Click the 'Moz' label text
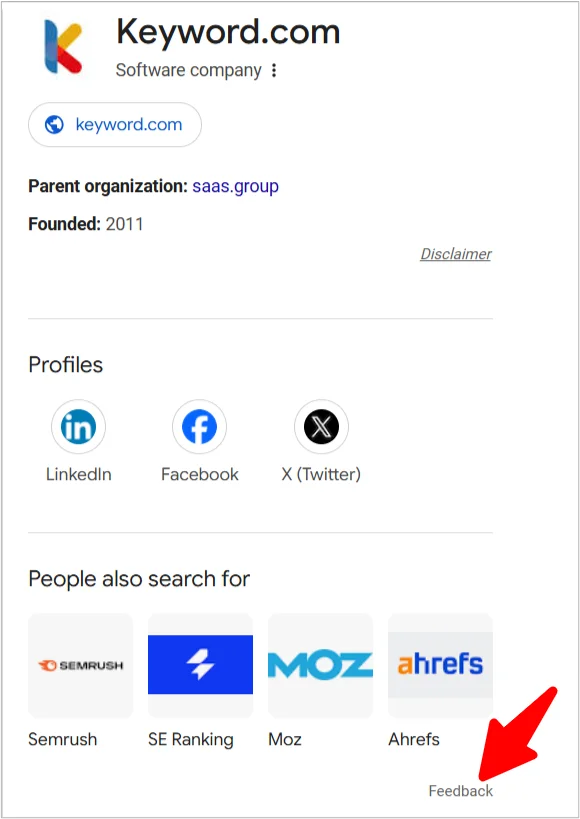The height and width of the screenshot is (819, 580). 285,739
